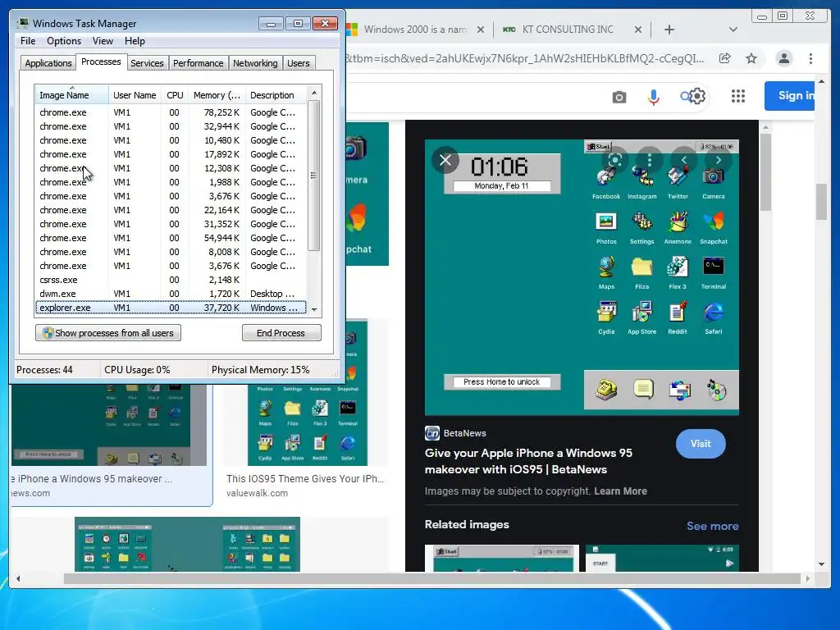Close the image preview panel
The height and width of the screenshot is (630, 840).
click(x=445, y=160)
